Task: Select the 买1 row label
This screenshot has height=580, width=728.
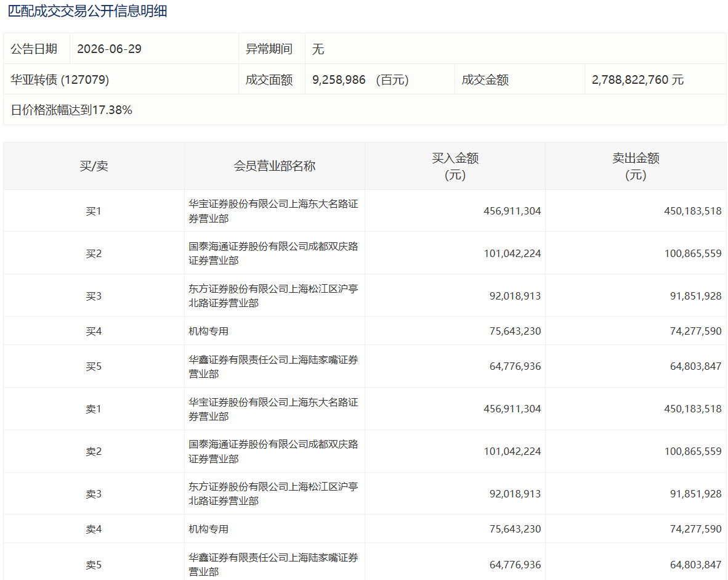Action: point(94,211)
